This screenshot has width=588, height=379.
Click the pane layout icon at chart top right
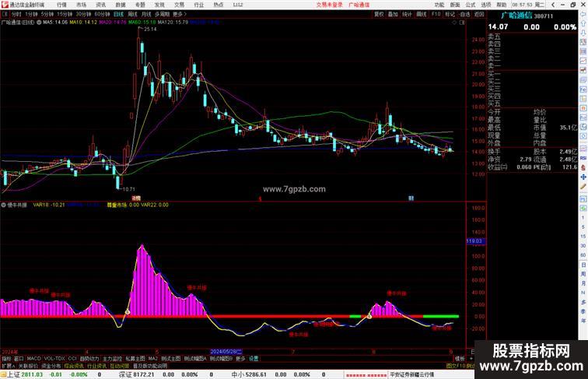click(462, 23)
